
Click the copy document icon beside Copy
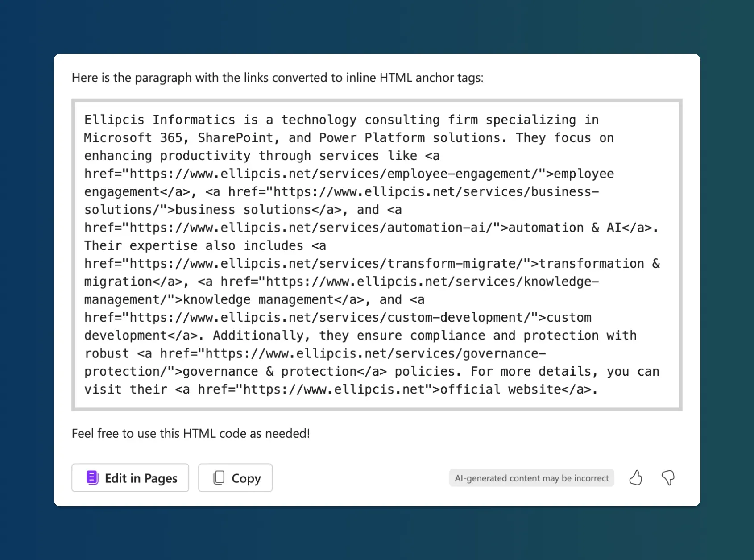pos(219,477)
